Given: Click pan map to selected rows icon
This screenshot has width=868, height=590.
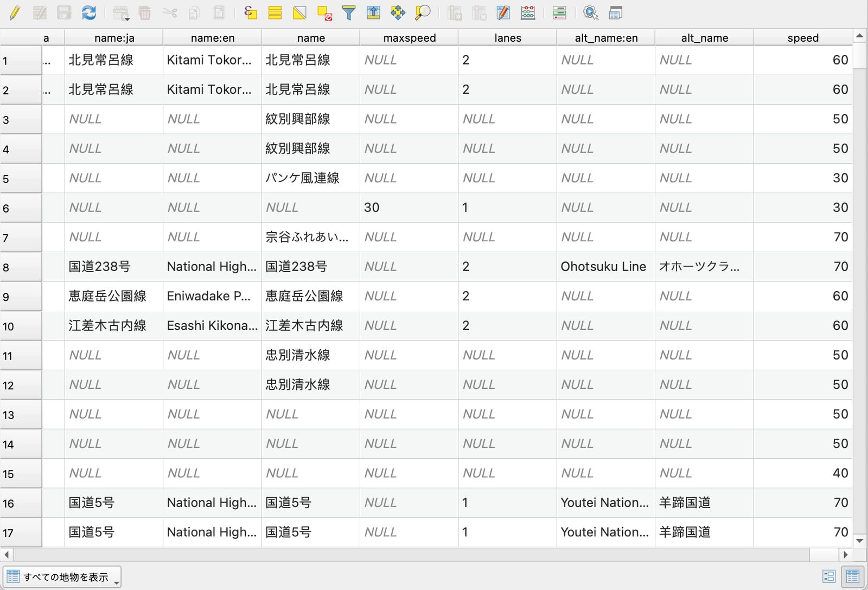Looking at the screenshot, I should 398,12.
